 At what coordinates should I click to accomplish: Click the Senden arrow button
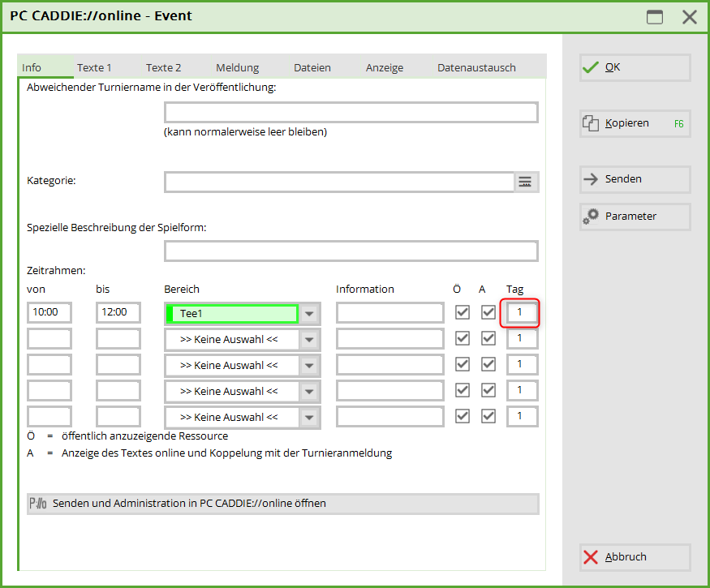(x=635, y=179)
